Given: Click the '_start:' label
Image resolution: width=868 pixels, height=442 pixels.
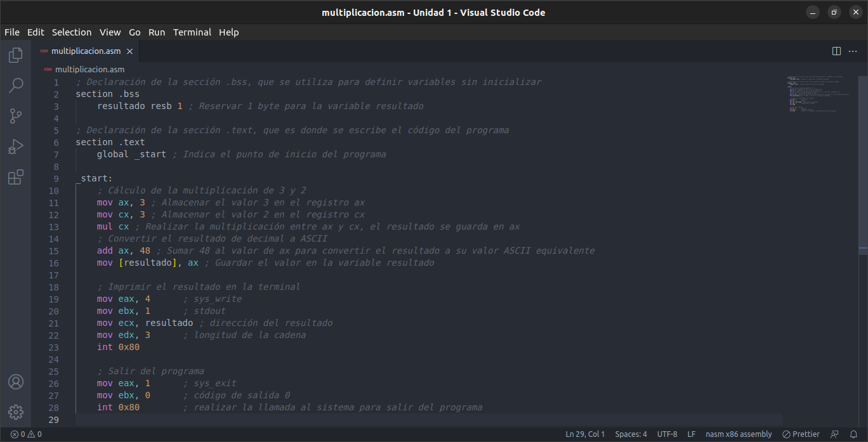Looking at the screenshot, I should pos(94,179).
